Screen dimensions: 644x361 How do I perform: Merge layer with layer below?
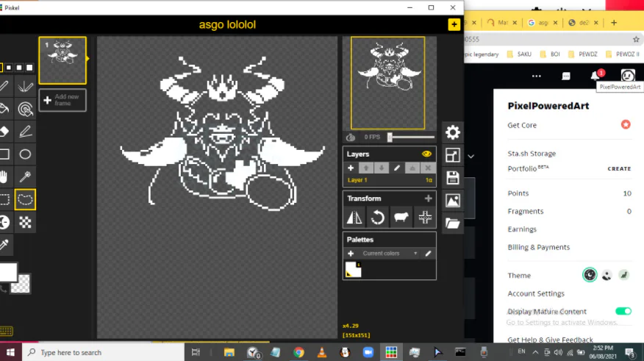[x=412, y=168]
